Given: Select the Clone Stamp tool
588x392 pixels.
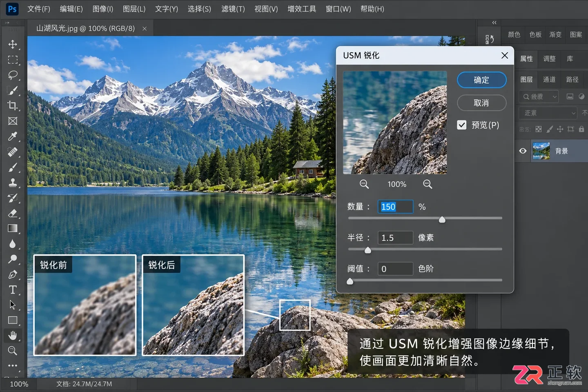Looking at the screenshot, I should pyautogui.click(x=13, y=183).
